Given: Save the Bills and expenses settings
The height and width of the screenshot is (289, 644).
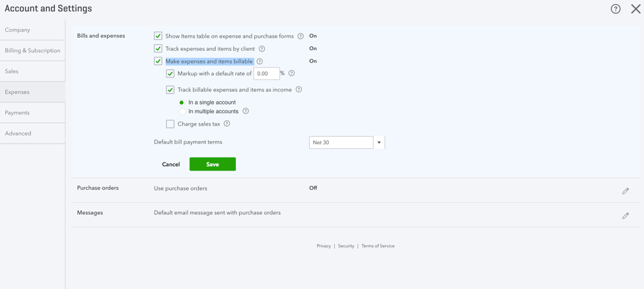Looking at the screenshot, I should (x=212, y=164).
